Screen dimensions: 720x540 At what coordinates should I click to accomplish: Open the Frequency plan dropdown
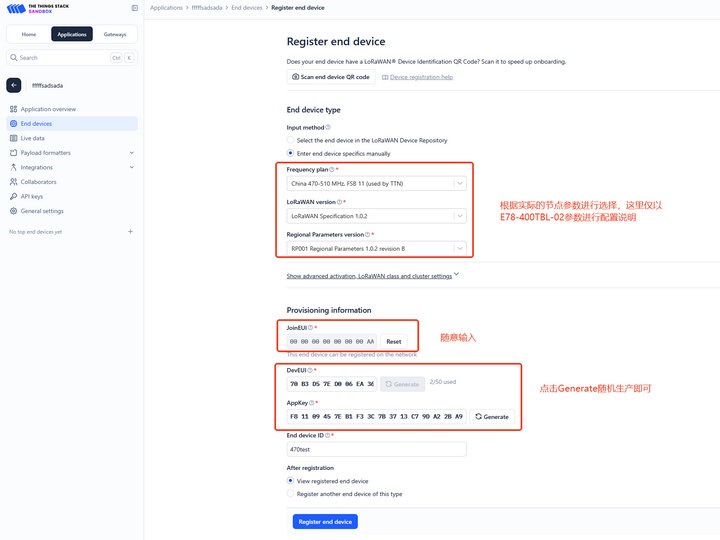coord(376,184)
